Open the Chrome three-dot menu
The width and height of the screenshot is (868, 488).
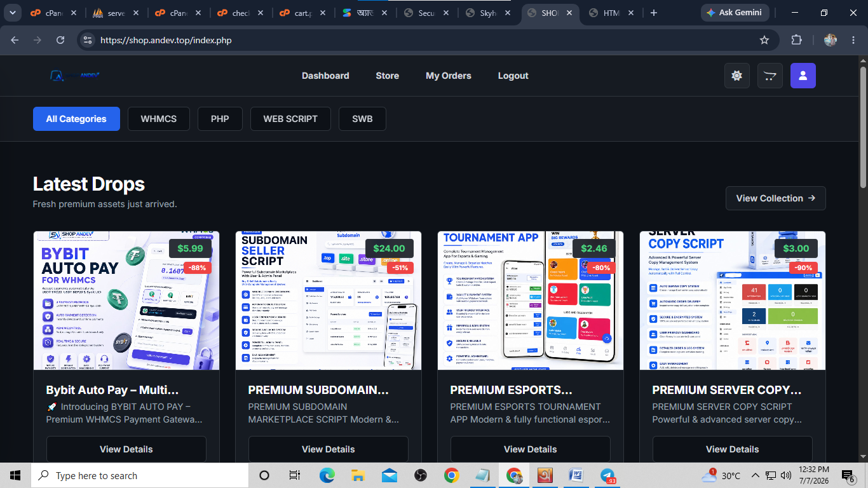(x=853, y=40)
